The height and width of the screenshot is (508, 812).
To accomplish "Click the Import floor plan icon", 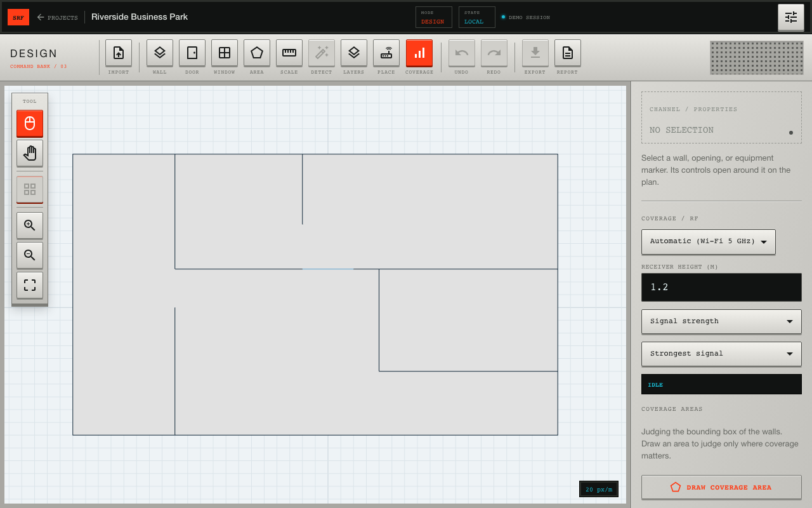I will pos(119,53).
